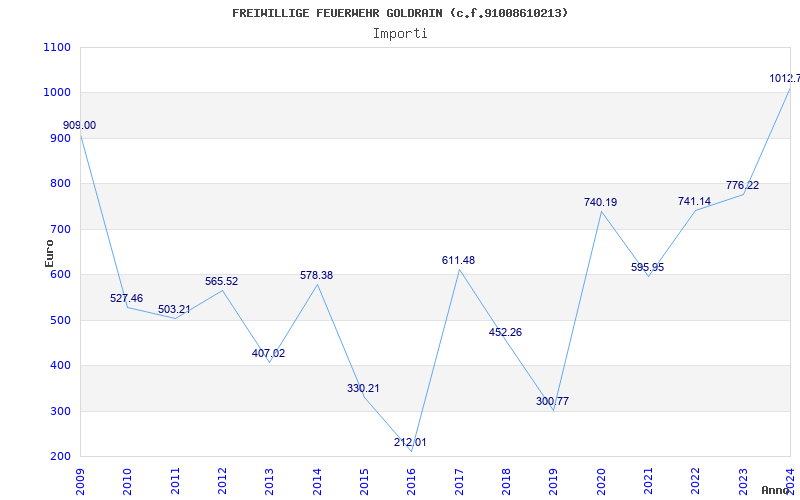The height and width of the screenshot is (500, 800).
Task: Click the 776.22 data label for 2023
Action: click(x=742, y=185)
